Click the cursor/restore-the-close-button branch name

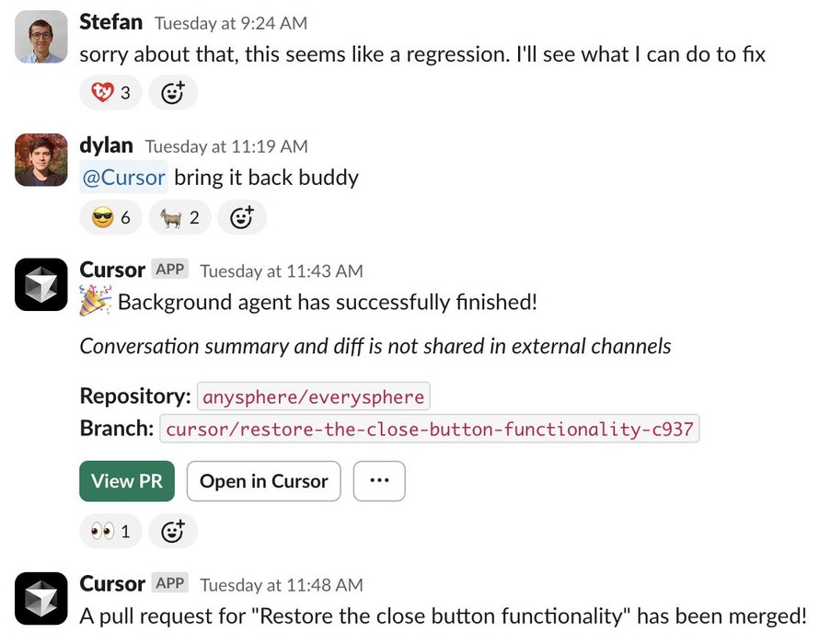pos(430,430)
